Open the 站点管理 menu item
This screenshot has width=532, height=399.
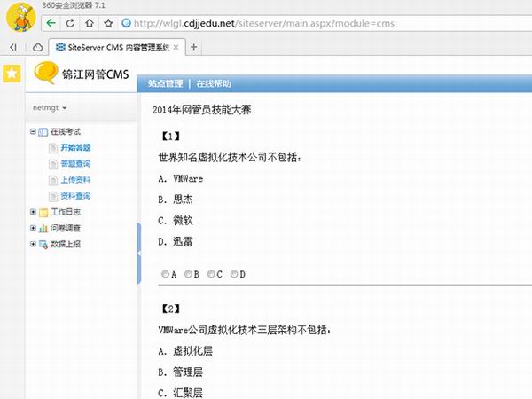pos(165,84)
